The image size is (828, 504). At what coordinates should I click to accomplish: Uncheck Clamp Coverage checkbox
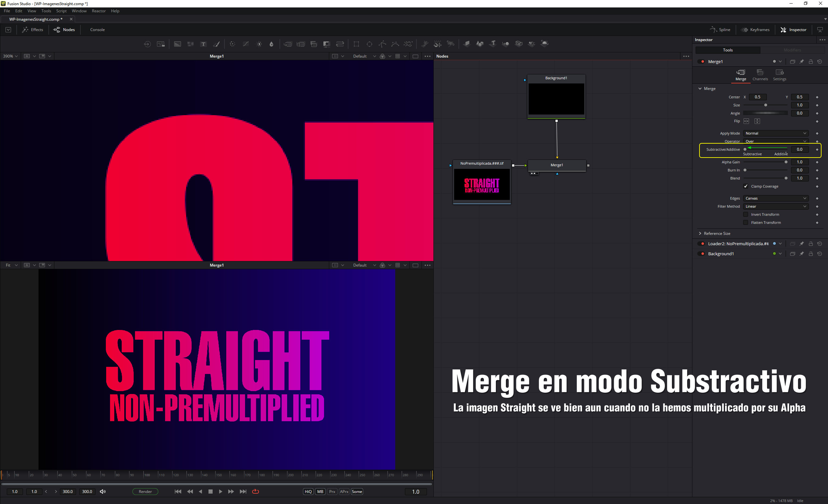click(x=746, y=186)
